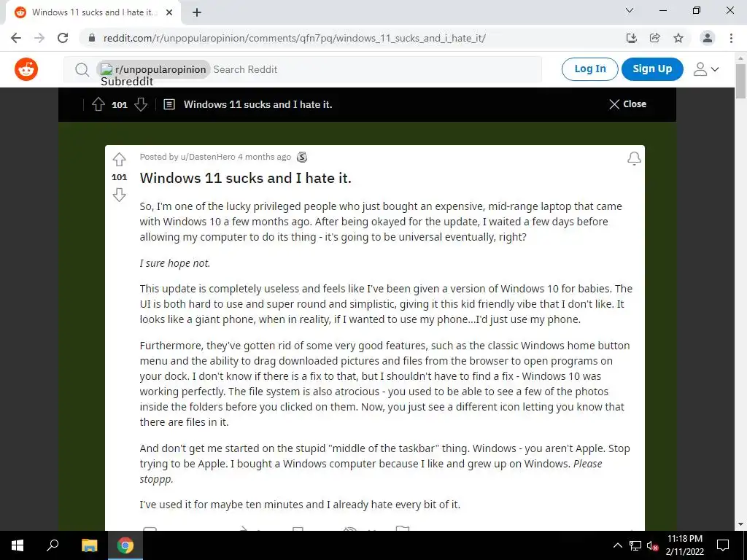
Task: Open u/DastenHero profile link
Action: tap(208, 157)
